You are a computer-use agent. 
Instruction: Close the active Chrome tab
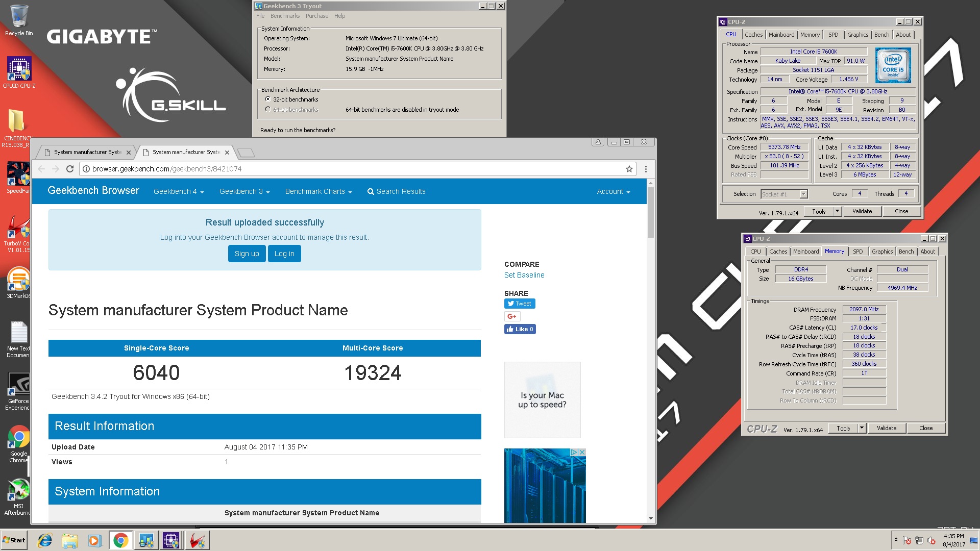[227, 152]
